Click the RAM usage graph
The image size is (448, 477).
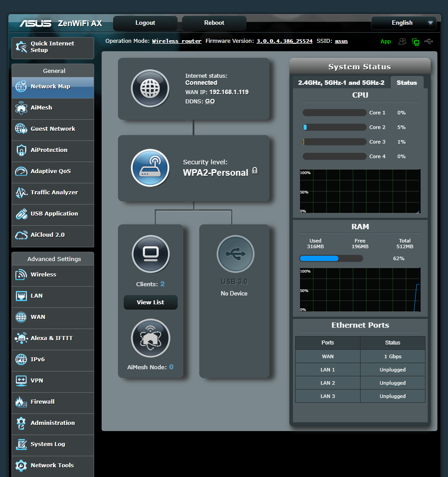tap(360, 290)
